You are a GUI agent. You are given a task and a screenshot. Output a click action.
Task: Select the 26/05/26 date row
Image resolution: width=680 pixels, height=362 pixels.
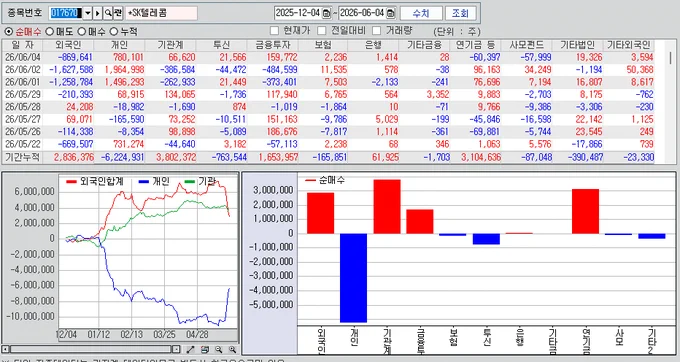[328, 131]
